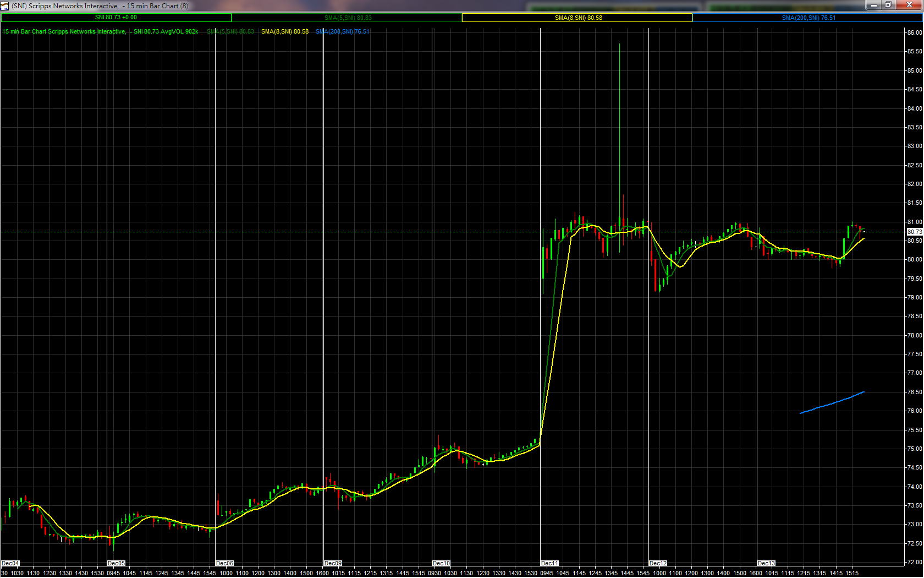Minimize the chart window

(x=873, y=5)
